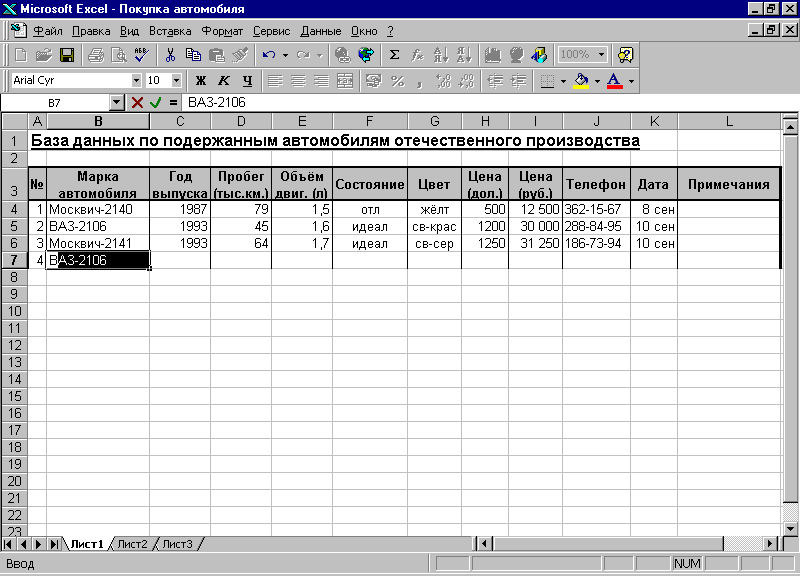Screen dimensions: 800x576
Task: Save the workbook with floppy icon
Action: tap(67, 55)
